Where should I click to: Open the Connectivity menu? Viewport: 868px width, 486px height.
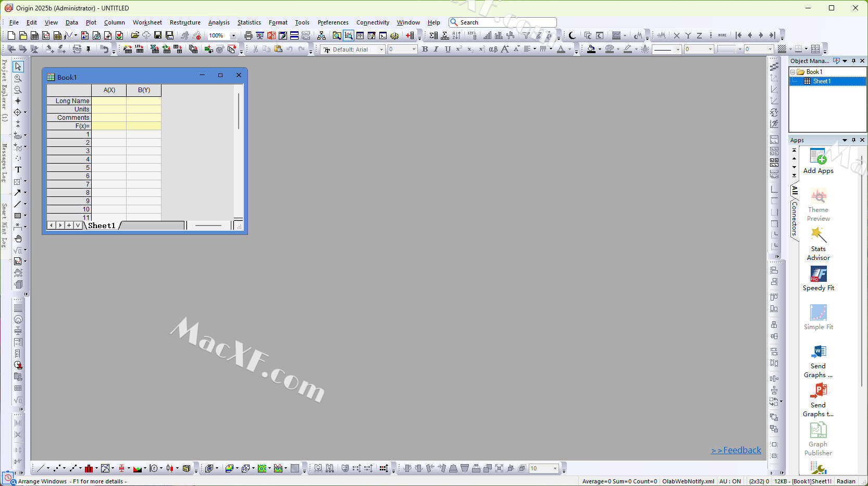pyautogui.click(x=373, y=22)
